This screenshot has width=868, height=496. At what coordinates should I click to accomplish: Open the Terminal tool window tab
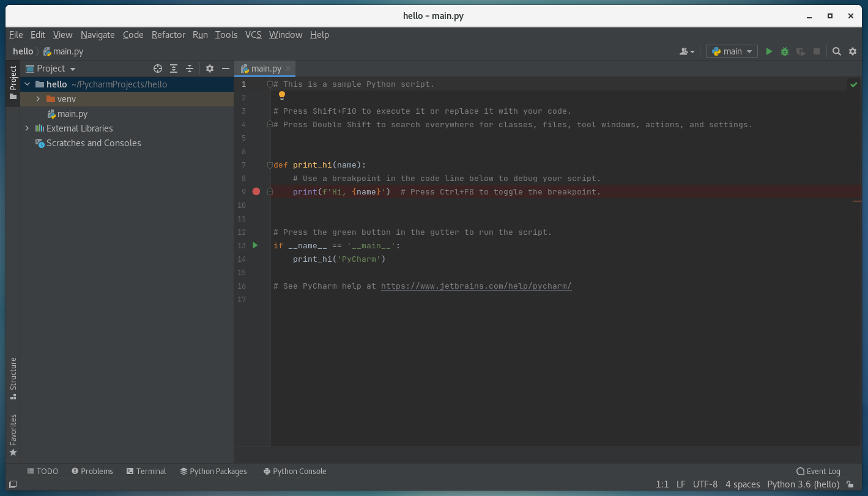146,471
